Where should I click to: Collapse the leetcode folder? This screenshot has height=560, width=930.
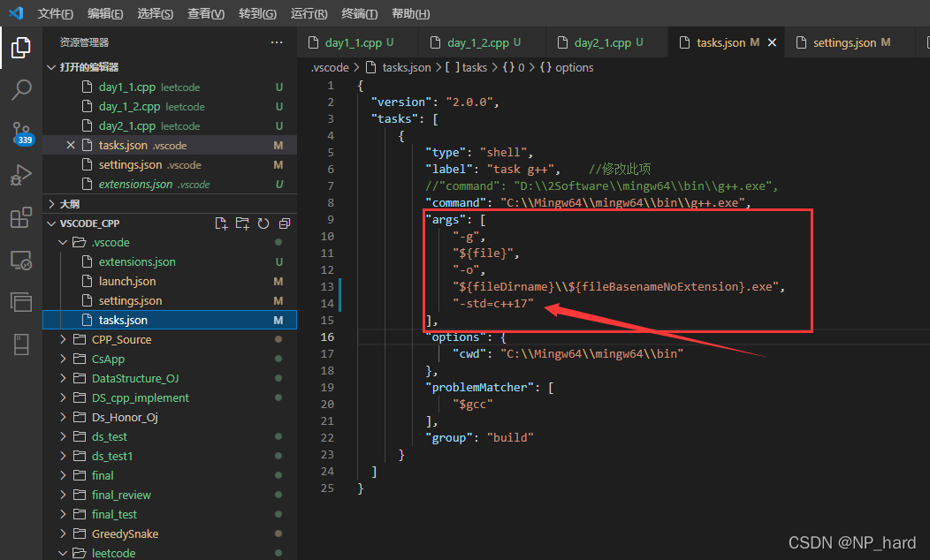click(x=63, y=553)
